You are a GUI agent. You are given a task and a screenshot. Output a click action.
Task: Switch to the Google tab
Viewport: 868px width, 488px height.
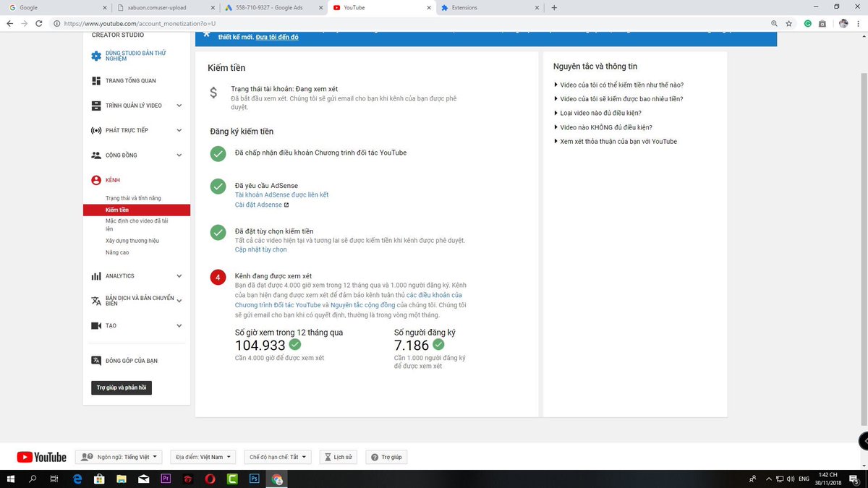click(56, 7)
